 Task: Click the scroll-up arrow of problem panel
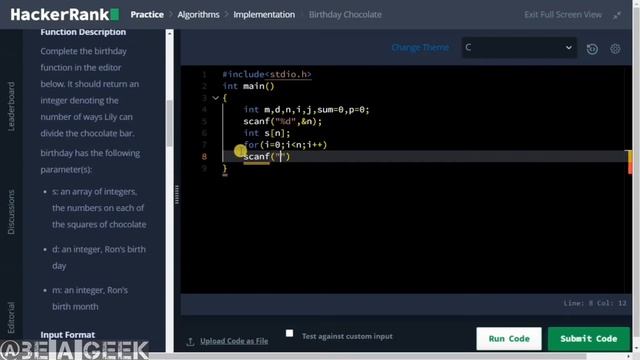169,34
